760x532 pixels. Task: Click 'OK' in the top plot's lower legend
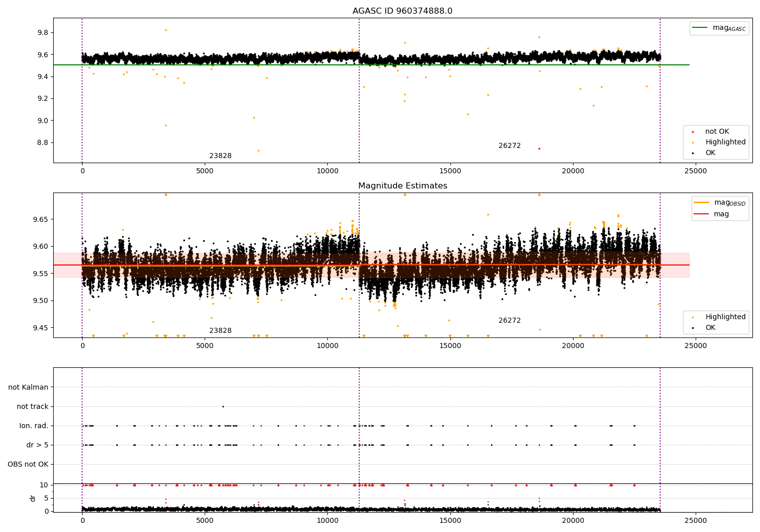point(710,153)
